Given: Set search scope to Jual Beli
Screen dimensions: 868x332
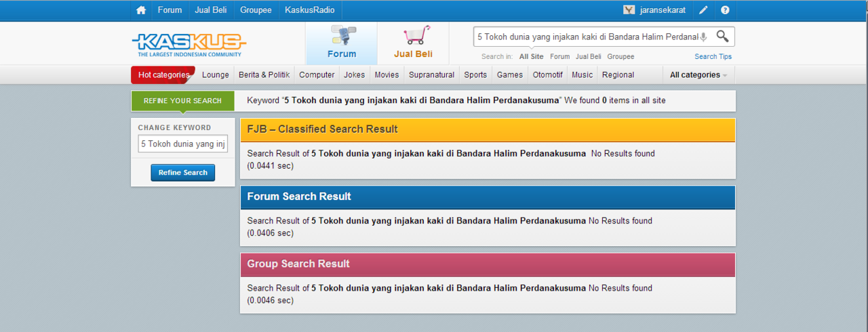Looking at the screenshot, I should (x=589, y=57).
